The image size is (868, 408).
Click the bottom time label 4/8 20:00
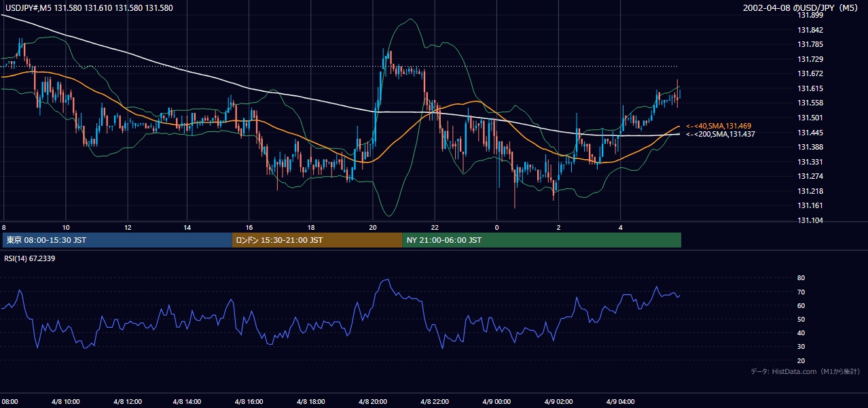tap(373, 401)
